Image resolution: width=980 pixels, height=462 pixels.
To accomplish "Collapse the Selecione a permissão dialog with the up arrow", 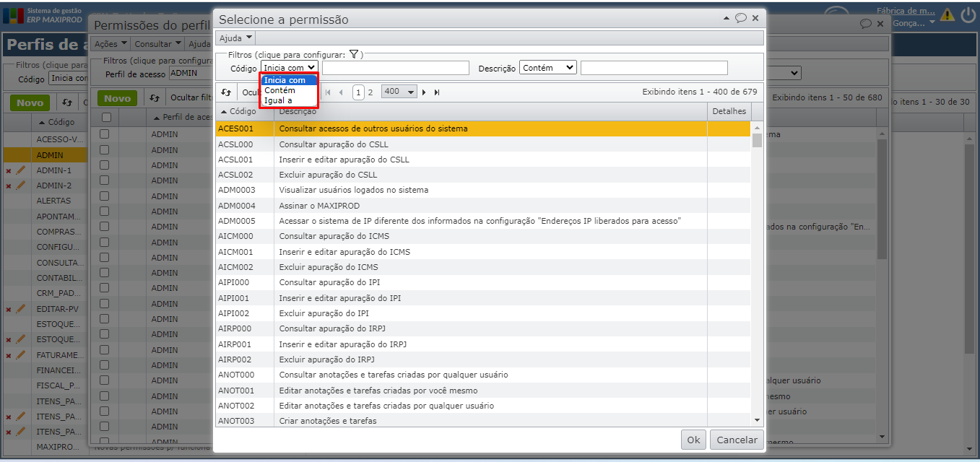I will pos(727,18).
